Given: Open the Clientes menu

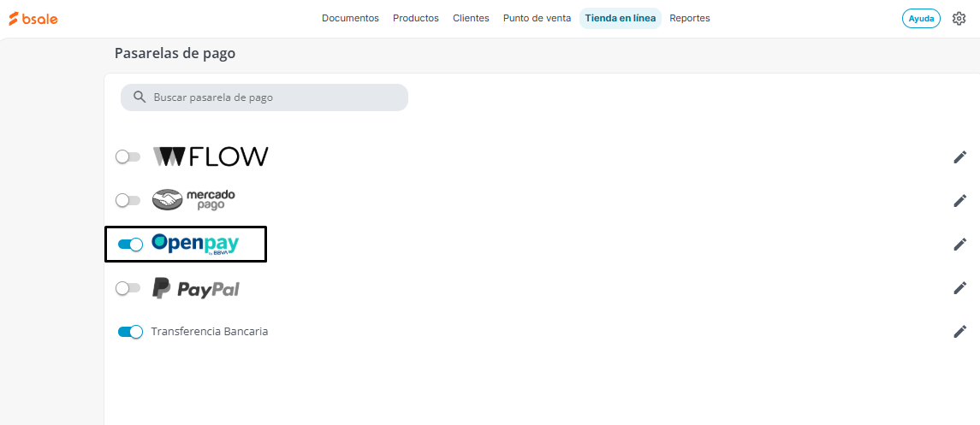Looking at the screenshot, I should (x=472, y=18).
